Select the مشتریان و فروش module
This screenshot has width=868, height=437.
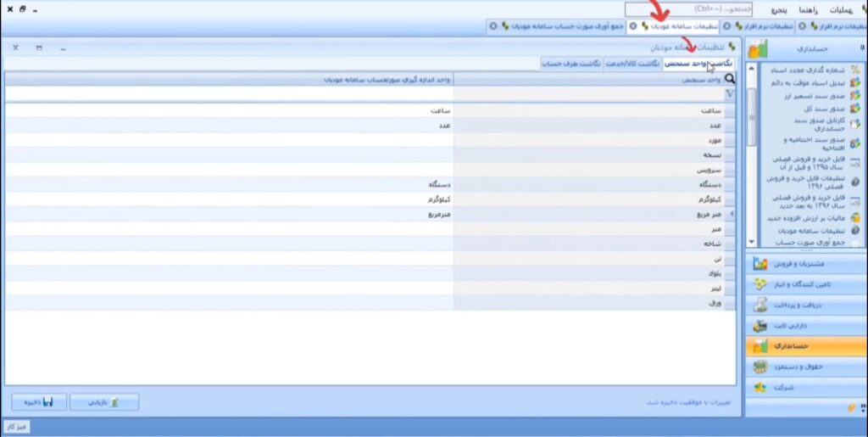click(806, 264)
